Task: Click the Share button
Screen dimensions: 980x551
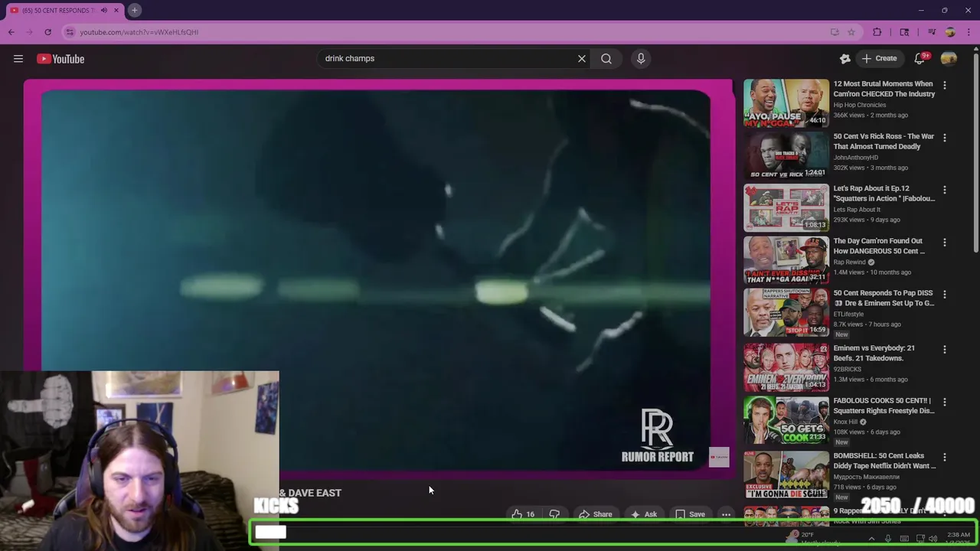Action: click(x=596, y=514)
